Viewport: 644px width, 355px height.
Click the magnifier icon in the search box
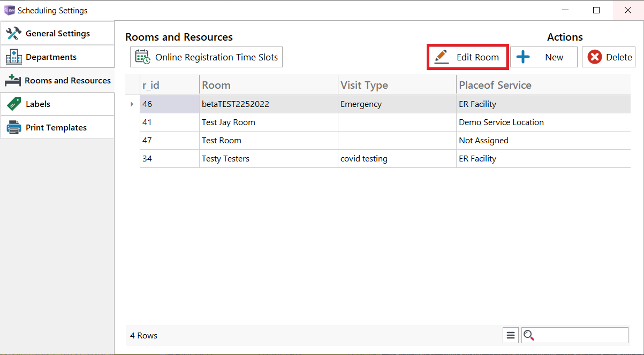[529, 335]
